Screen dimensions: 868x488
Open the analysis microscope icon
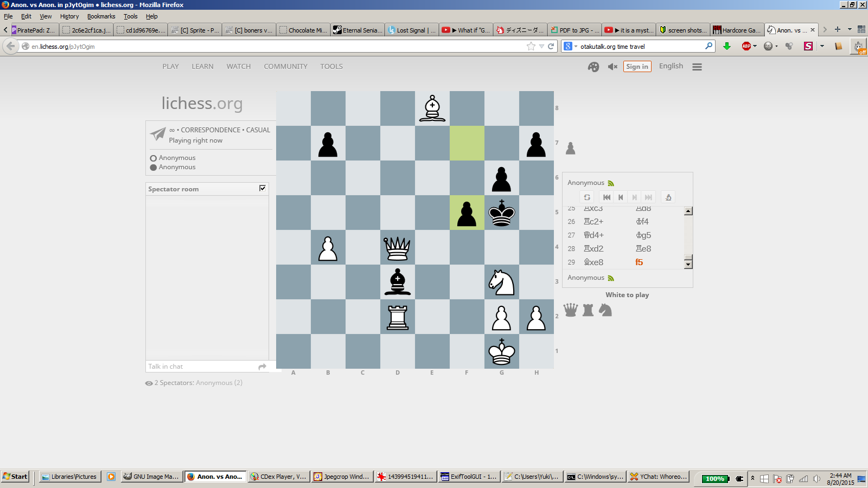[668, 197]
